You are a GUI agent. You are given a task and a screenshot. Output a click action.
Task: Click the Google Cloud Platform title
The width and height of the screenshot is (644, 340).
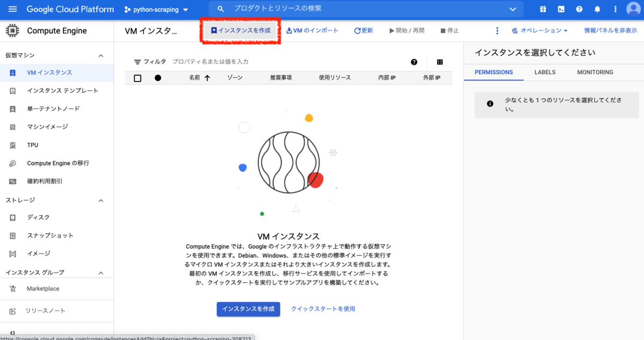pos(70,9)
